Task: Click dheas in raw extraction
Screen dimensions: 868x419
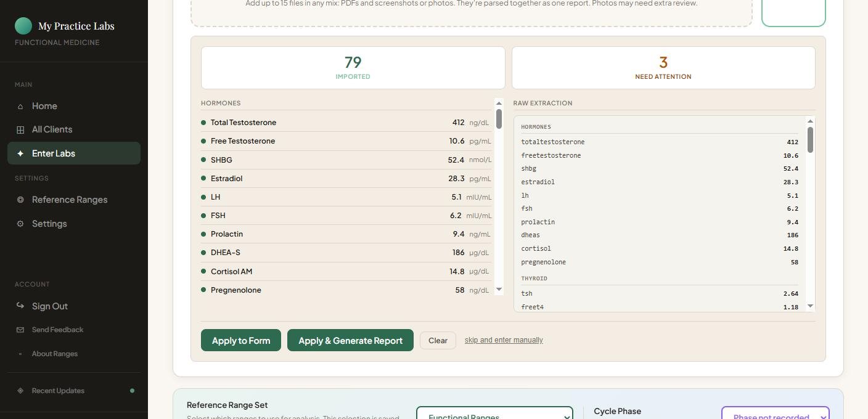Action: coord(531,235)
